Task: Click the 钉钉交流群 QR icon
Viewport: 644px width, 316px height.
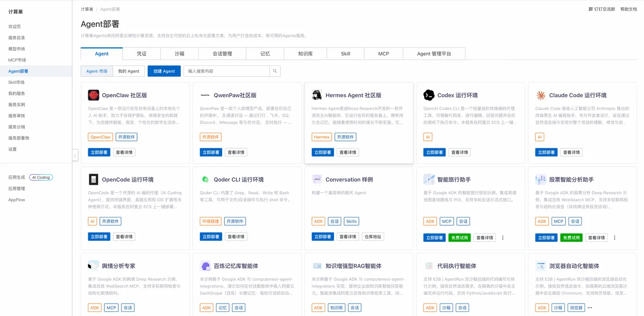Action: (x=591, y=9)
